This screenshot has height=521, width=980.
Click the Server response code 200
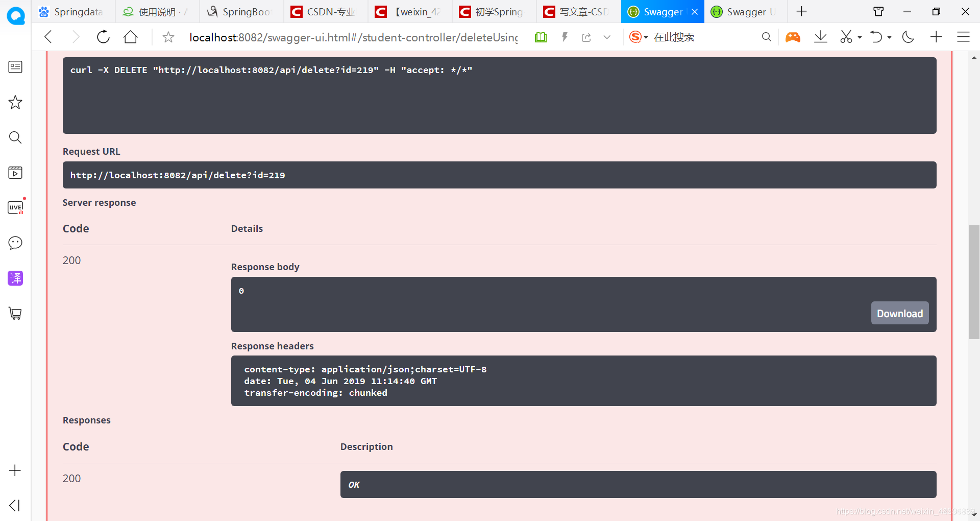[x=71, y=260]
